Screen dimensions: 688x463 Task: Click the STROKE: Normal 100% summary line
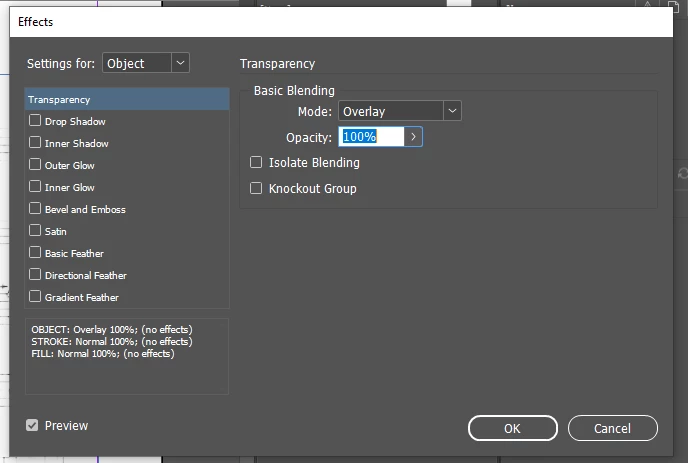point(112,341)
